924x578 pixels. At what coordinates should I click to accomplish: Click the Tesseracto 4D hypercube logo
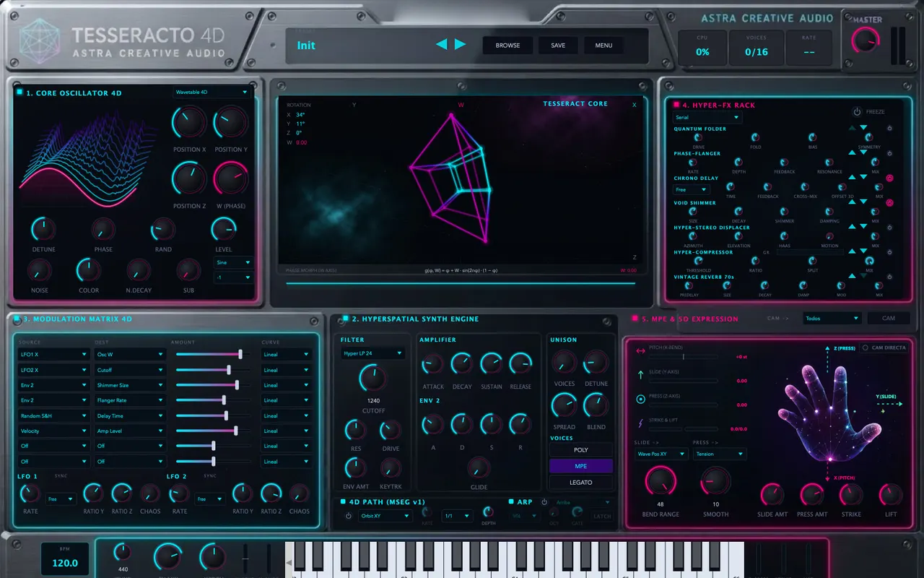pyautogui.click(x=40, y=43)
